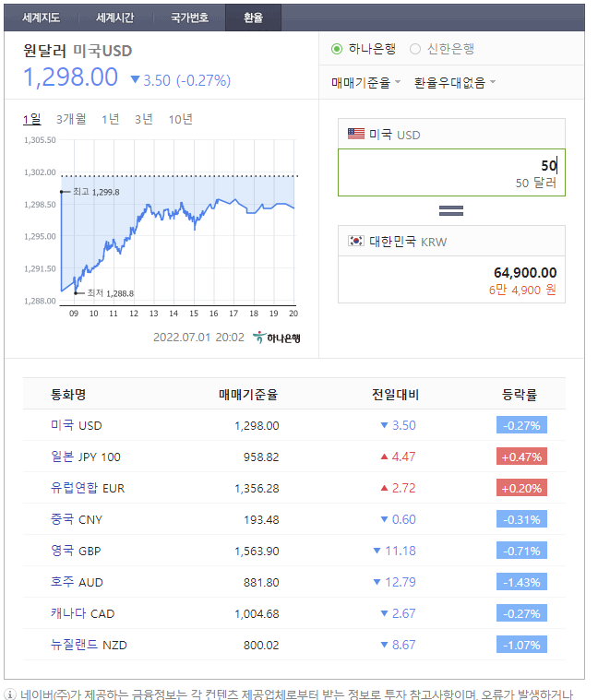Click the 800.02 rate value
Image resolution: width=598 pixels, height=700 pixels.
(x=261, y=645)
